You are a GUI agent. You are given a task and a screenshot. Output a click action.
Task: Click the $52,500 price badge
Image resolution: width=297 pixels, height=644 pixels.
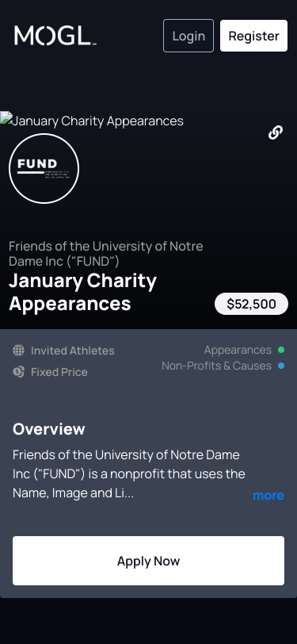click(252, 304)
